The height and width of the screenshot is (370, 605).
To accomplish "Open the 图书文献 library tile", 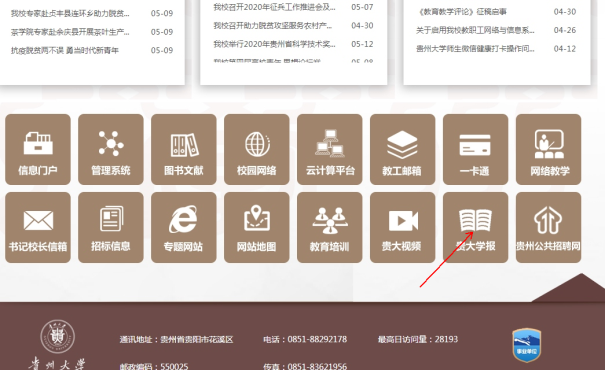I will tap(184, 149).
